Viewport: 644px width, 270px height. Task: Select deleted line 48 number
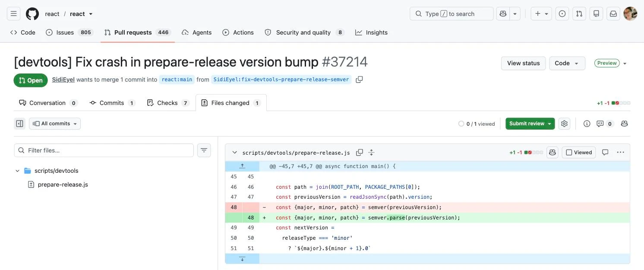[234, 207]
